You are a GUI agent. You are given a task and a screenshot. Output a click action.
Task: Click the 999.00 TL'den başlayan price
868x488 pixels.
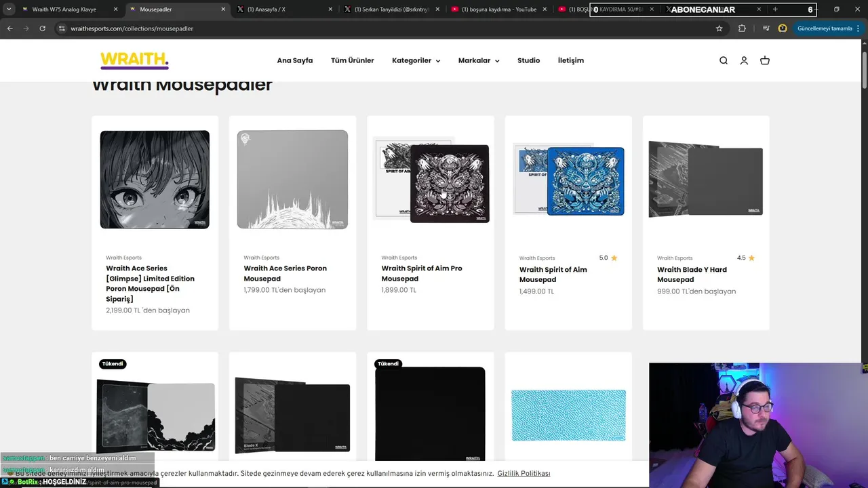(696, 291)
